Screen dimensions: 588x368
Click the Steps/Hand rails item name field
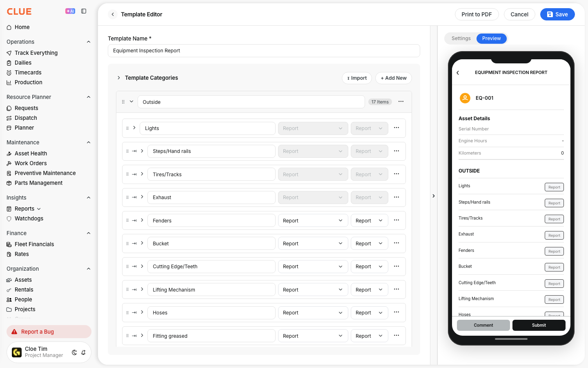click(211, 151)
